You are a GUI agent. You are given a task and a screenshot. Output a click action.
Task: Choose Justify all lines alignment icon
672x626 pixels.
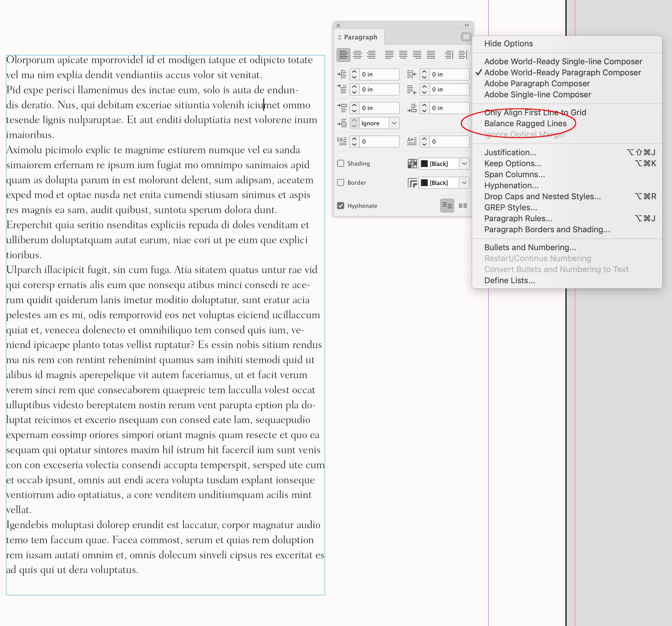(431, 55)
